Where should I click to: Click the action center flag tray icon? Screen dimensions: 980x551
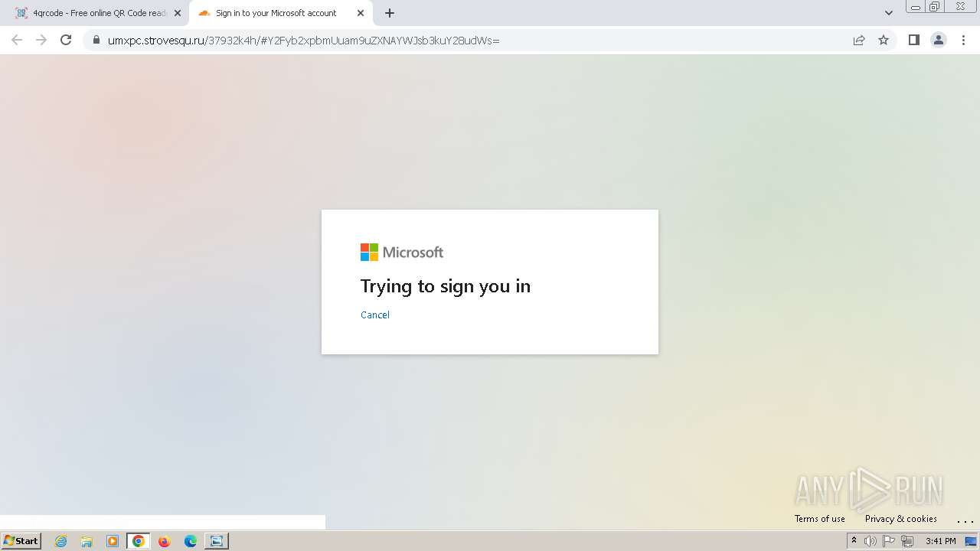pos(889,541)
